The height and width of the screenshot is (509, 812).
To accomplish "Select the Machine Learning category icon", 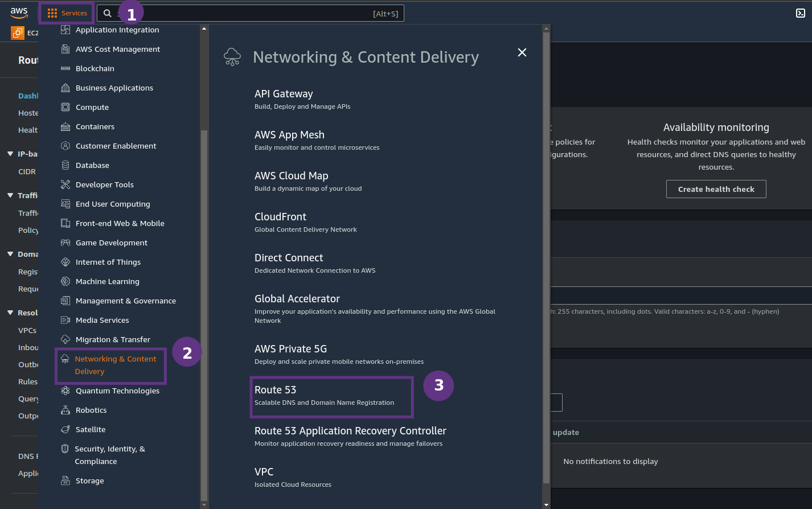I will point(65,281).
